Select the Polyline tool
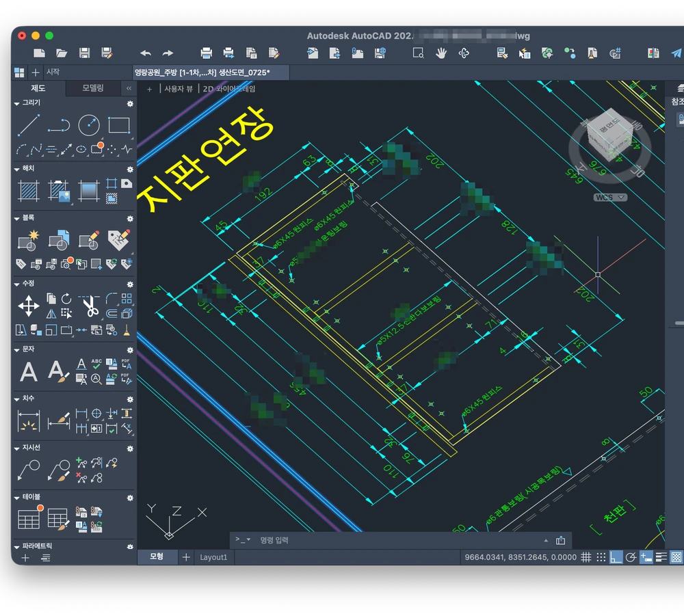 [58, 125]
